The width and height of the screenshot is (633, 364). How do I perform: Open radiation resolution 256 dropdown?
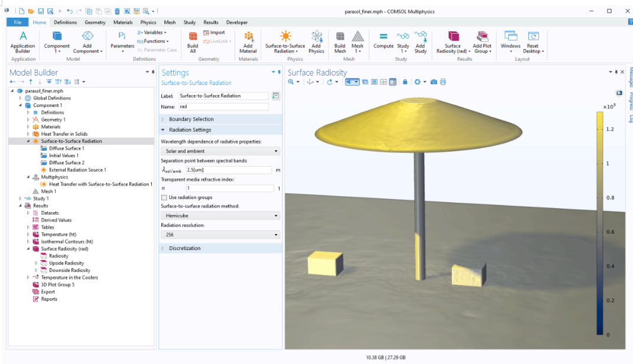(x=220, y=235)
